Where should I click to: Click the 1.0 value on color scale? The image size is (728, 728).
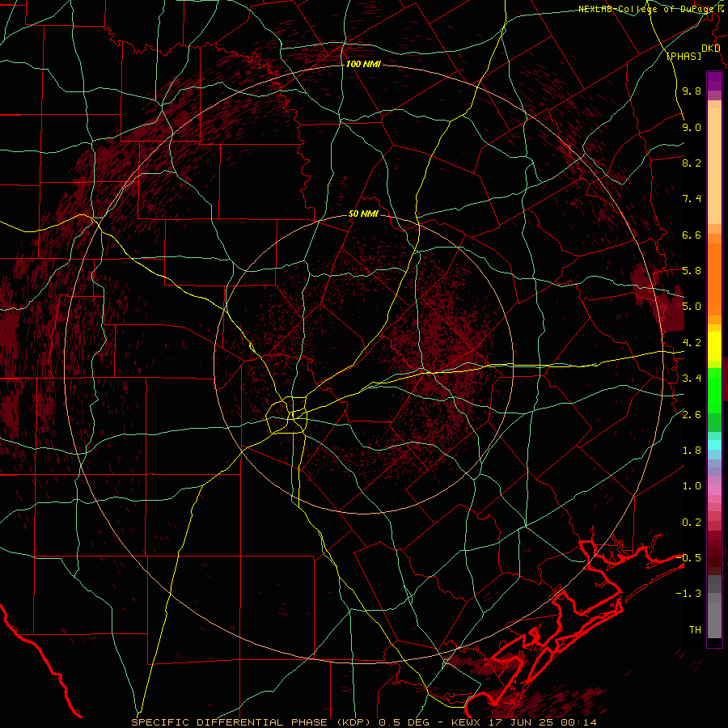pos(692,486)
